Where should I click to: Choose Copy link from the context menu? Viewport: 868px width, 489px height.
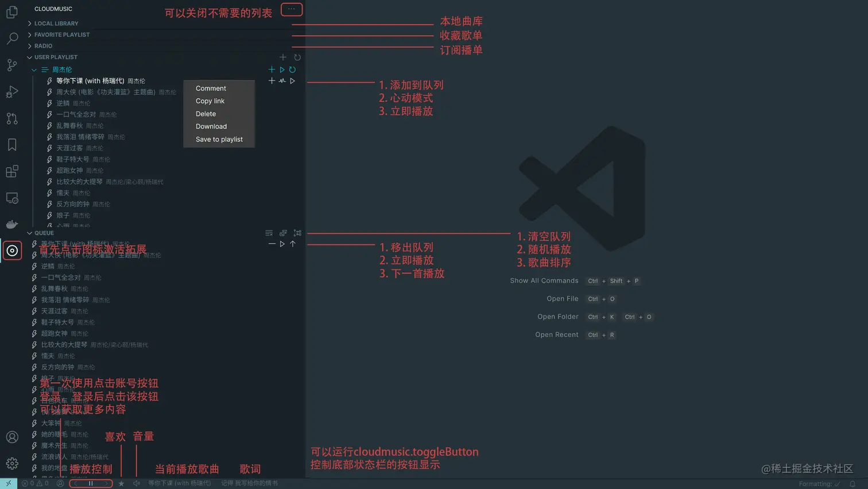point(219,101)
